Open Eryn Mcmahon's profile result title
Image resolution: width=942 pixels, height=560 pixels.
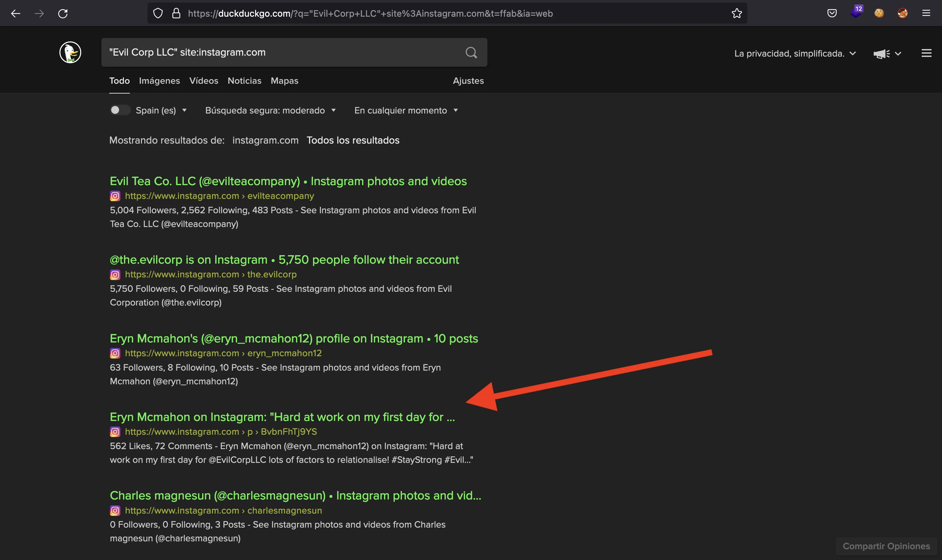coord(294,339)
